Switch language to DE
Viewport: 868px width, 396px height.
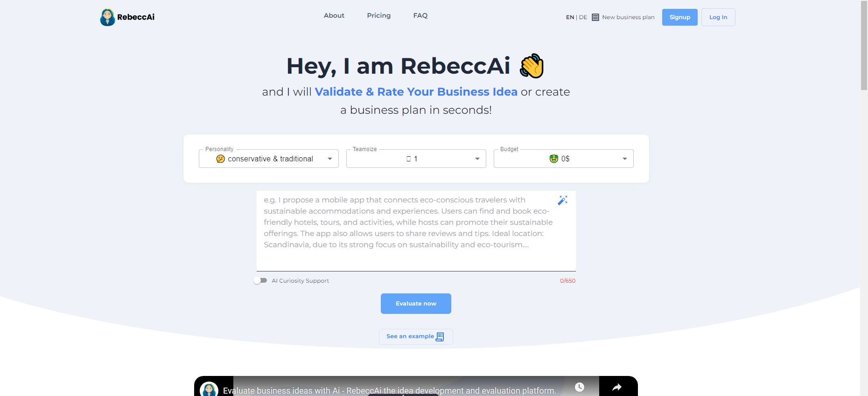[x=583, y=17]
